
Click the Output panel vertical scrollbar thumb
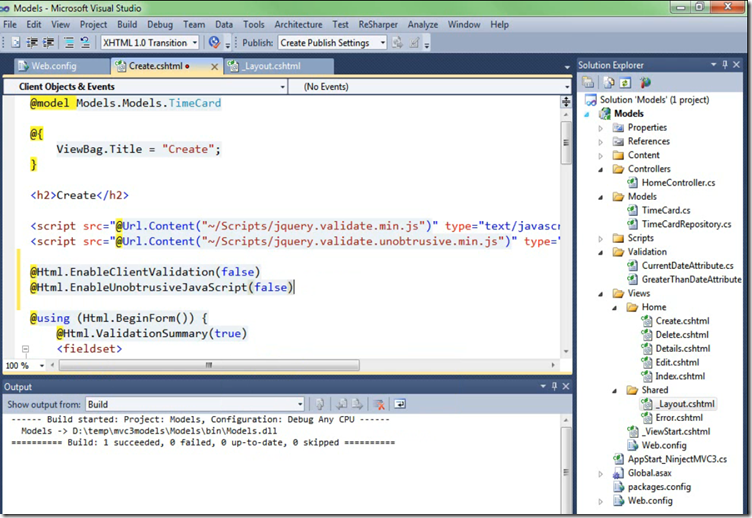point(566,471)
